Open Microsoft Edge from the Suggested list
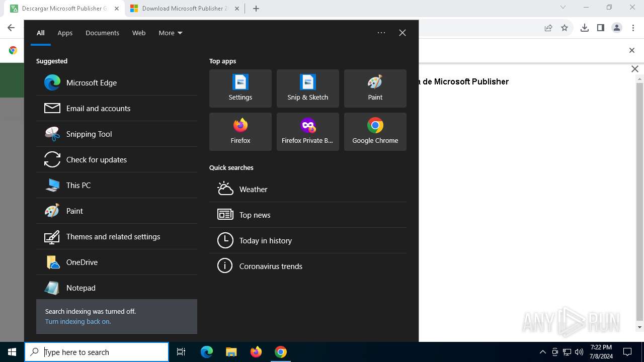The height and width of the screenshot is (362, 644). 117,82
